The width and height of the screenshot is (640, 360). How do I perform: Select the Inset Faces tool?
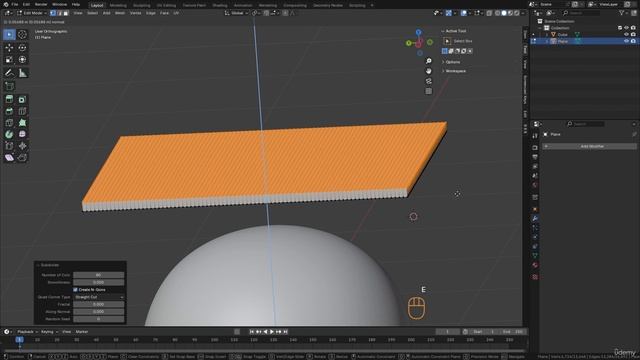coord(22,99)
